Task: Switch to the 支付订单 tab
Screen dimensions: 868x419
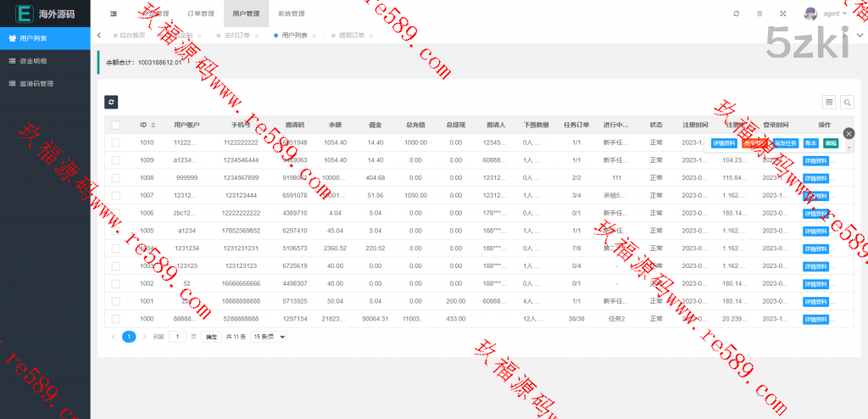Action: click(236, 36)
